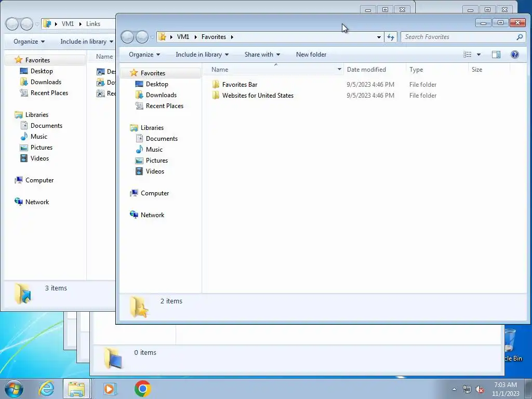Open the Name column filter dropdown arrow
This screenshot has height=399, width=532.
(339, 70)
